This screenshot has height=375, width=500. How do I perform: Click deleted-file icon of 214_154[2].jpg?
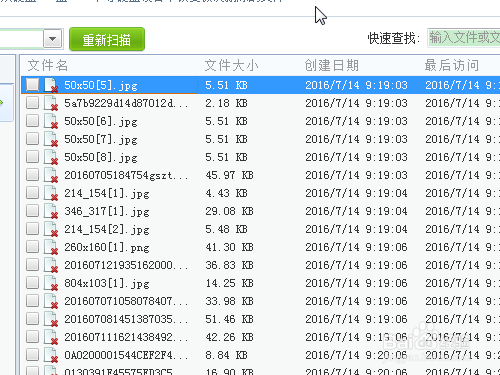[x=51, y=229]
